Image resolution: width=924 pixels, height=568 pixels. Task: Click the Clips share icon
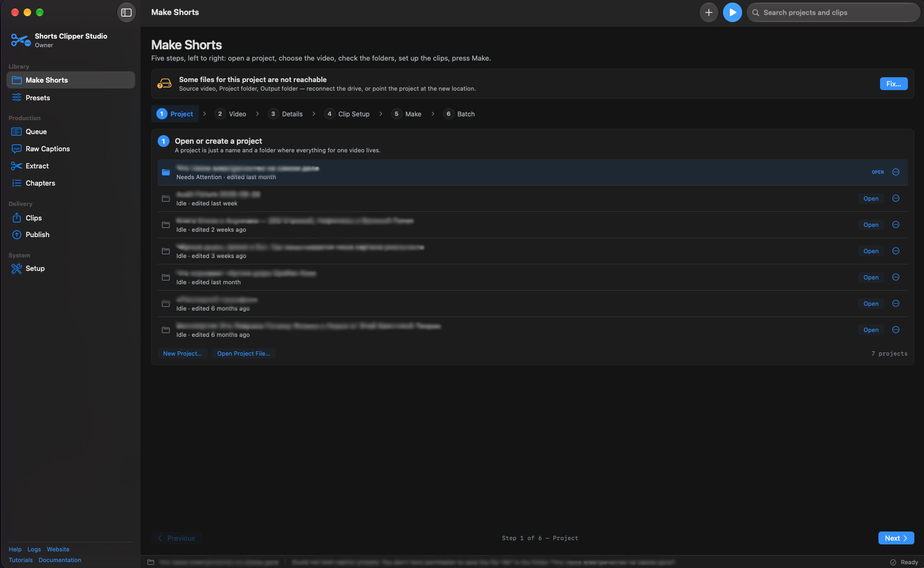tap(17, 218)
